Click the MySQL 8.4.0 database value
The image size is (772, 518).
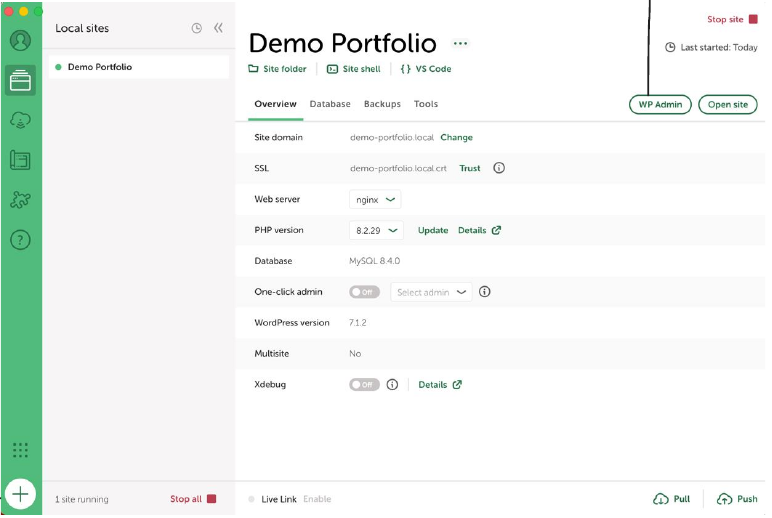375,261
